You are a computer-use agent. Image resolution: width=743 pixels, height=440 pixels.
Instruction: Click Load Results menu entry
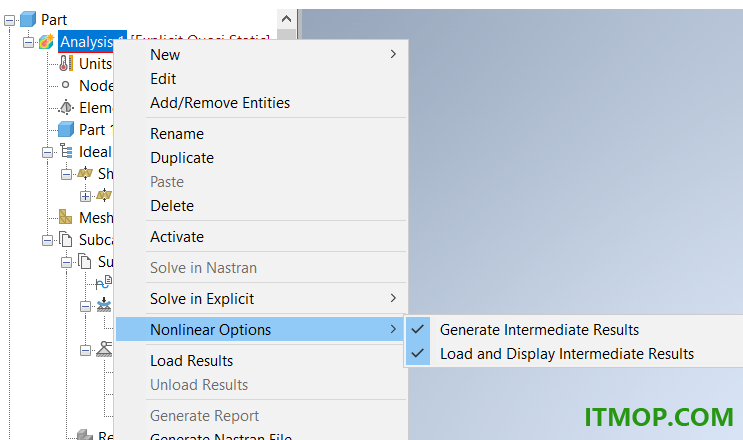click(x=261, y=361)
